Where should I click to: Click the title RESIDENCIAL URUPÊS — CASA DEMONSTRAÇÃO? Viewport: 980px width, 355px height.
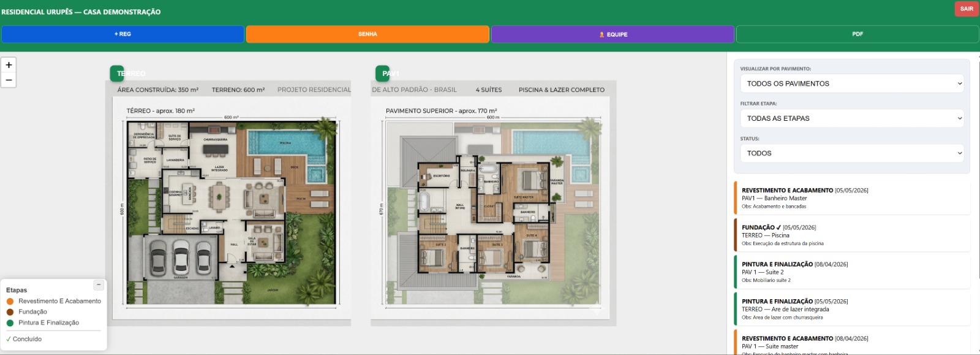point(81,12)
